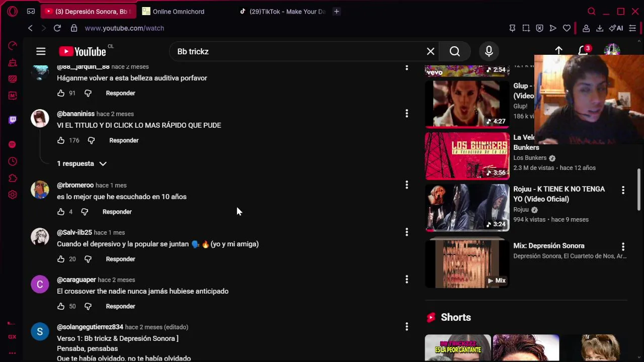This screenshot has height=362, width=644.
Task: Open @rbromeroo channel link
Action: coord(75,185)
